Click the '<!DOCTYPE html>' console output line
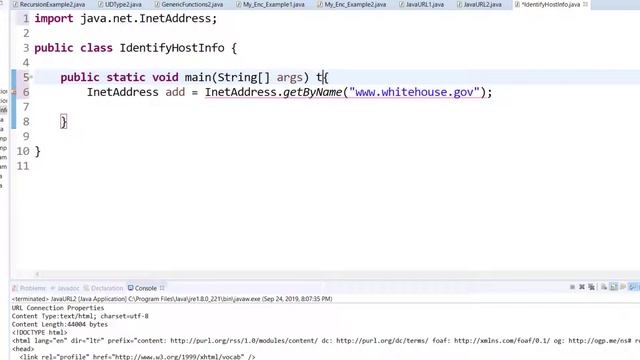This screenshot has height=360, width=640. click(40, 332)
